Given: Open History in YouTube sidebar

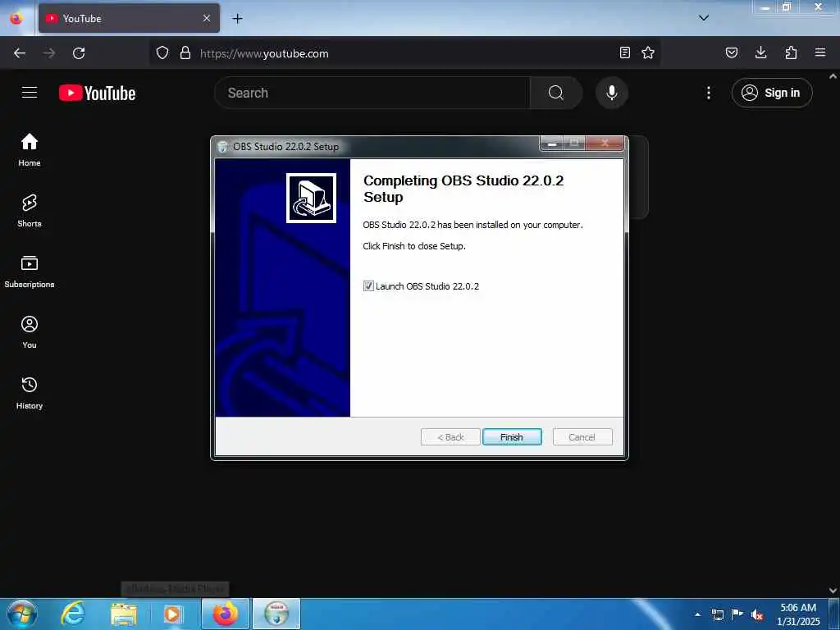Looking at the screenshot, I should pyautogui.click(x=30, y=393).
